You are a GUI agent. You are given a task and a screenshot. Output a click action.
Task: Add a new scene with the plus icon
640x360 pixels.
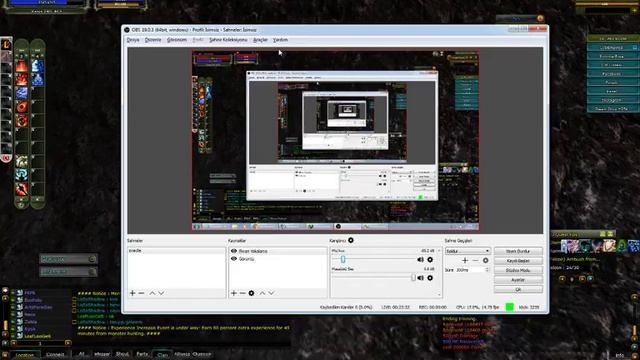pos(132,293)
